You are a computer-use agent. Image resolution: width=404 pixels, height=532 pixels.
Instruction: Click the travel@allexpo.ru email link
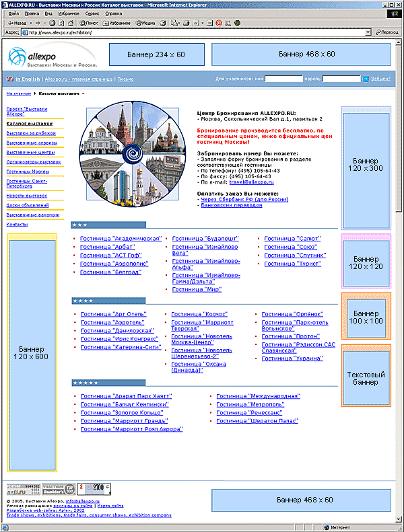tap(251, 182)
